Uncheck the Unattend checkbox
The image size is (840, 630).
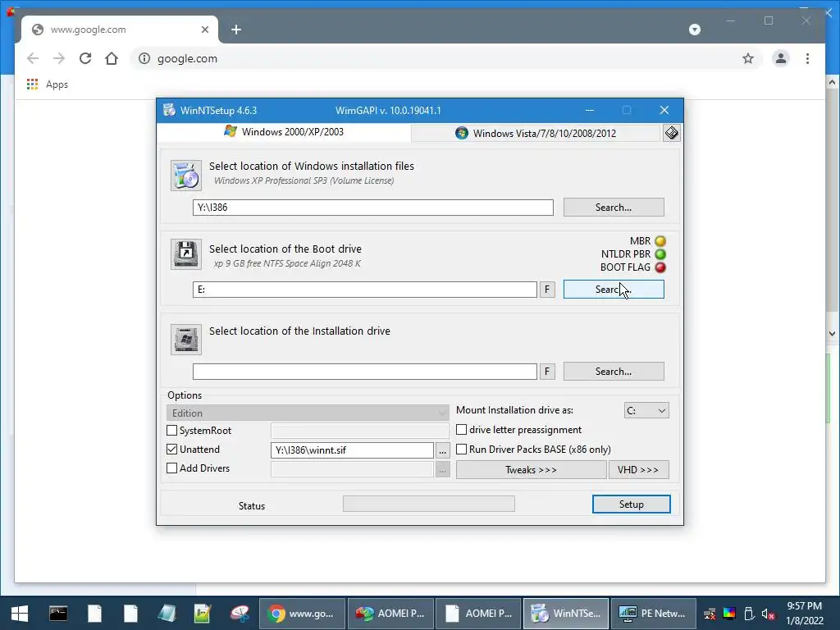pyautogui.click(x=172, y=449)
